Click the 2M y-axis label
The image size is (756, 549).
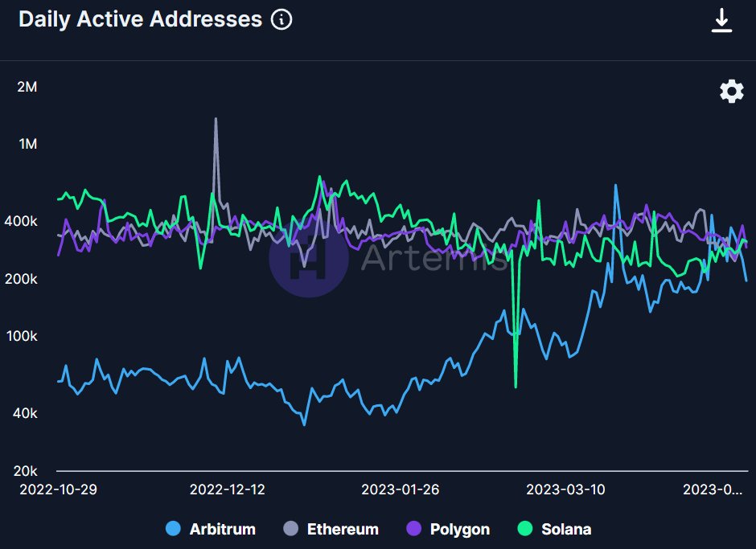pyautogui.click(x=27, y=87)
